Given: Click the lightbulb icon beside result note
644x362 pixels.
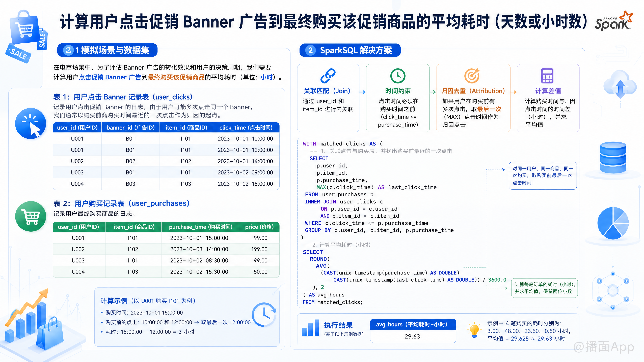Looking at the screenshot, I should click(474, 330).
